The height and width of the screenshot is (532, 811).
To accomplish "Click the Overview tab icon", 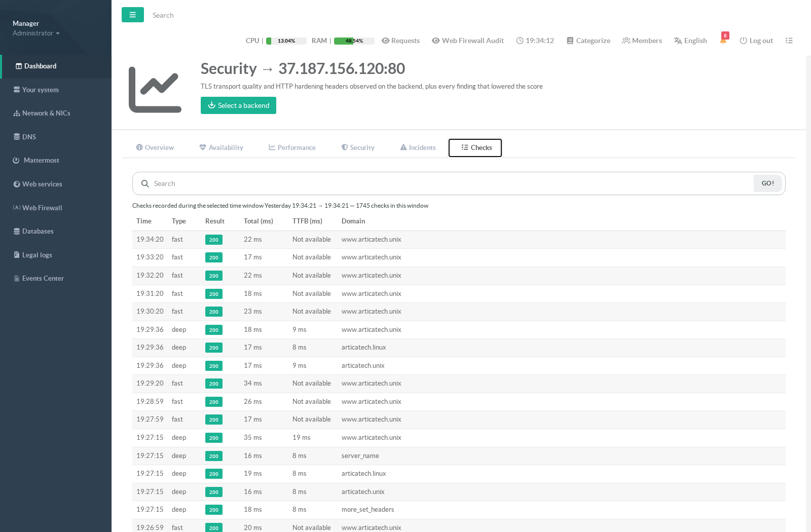I will [x=139, y=147].
